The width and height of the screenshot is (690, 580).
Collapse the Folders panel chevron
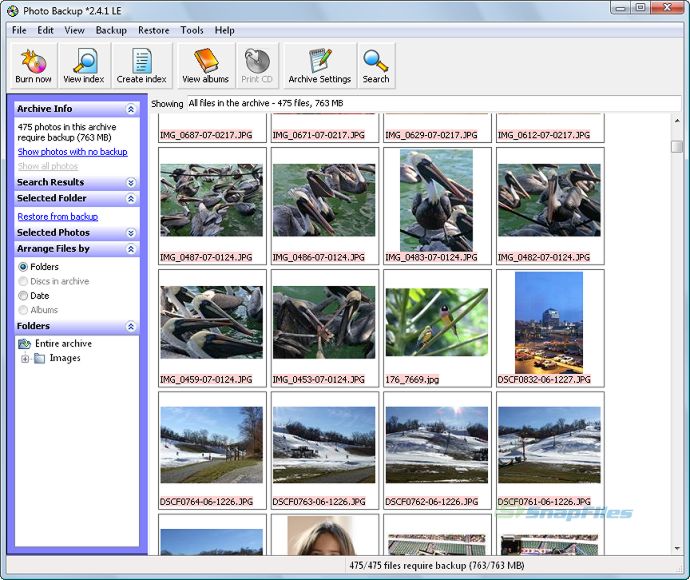coord(131,327)
